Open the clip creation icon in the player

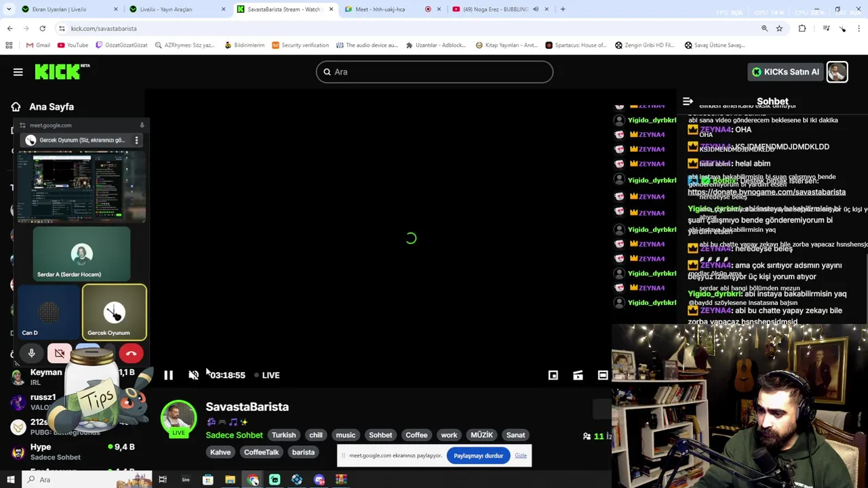coord(578,375)
